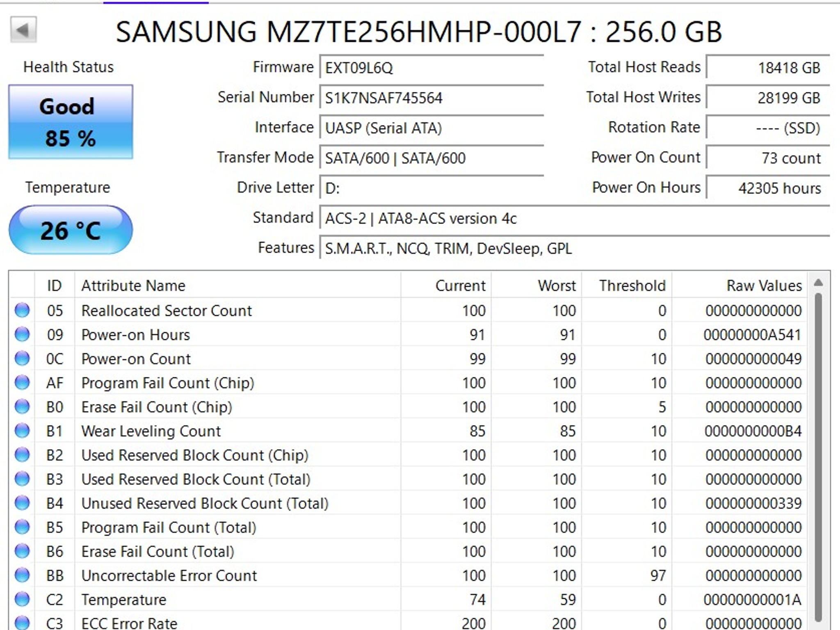The image size is (840, 630).
Task: Select the Power-on Count attribute name
Action: coord(136,359)
